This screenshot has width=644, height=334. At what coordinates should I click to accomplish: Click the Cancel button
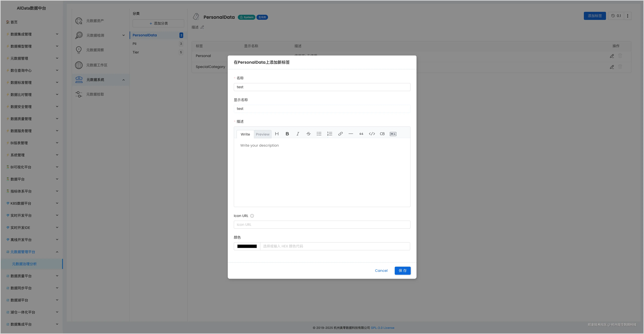click(x=381, y=271)
